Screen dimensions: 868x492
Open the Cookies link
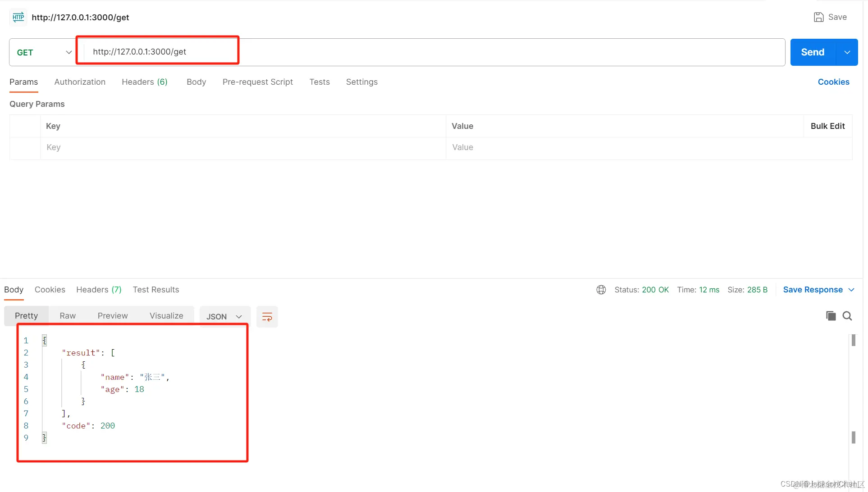point(833,82)
